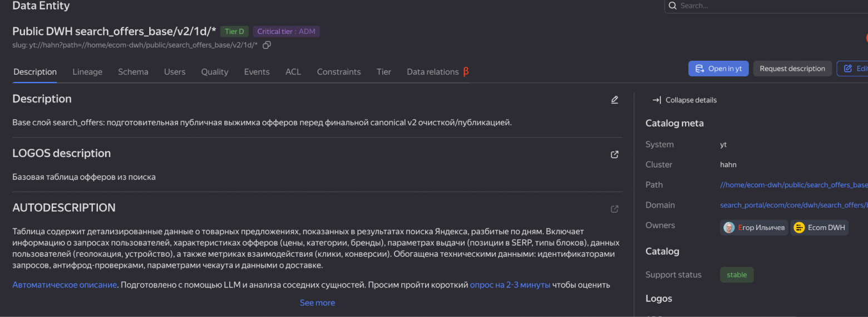Click the stable support status badge
This screenshot has width=868, height=317.
pos(737,275)
